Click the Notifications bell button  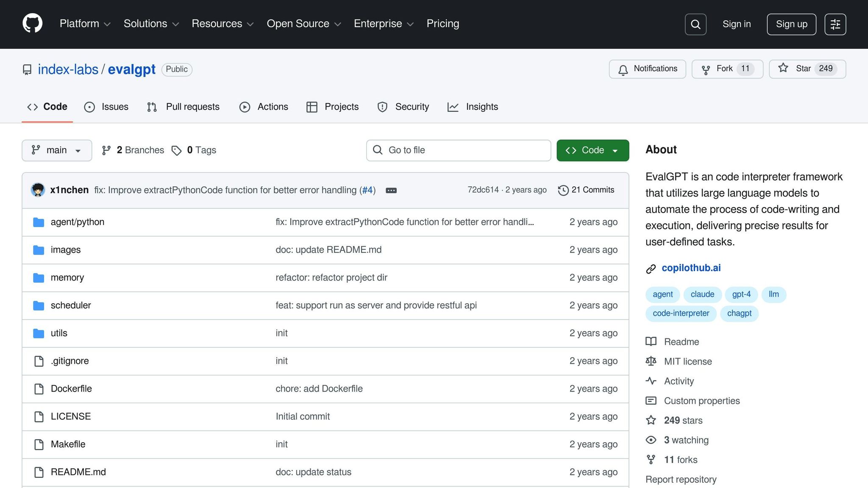coord(647,69)
